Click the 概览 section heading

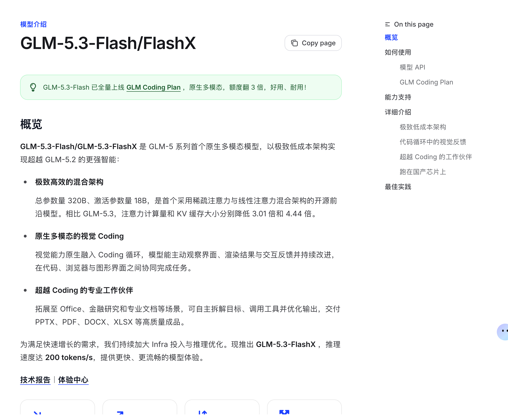tap(31, 124)
